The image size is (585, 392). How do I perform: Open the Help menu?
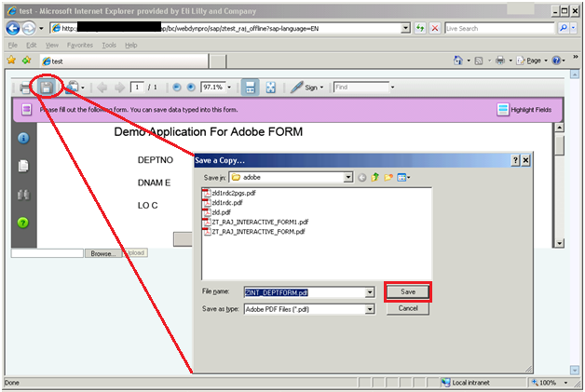click(x=131, y=45)
